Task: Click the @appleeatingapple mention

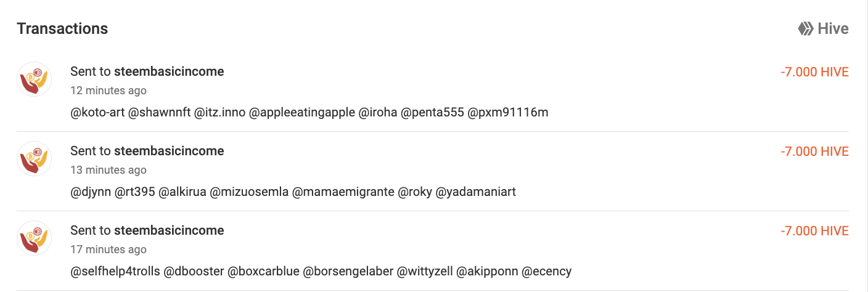Action: pos(302,112)
